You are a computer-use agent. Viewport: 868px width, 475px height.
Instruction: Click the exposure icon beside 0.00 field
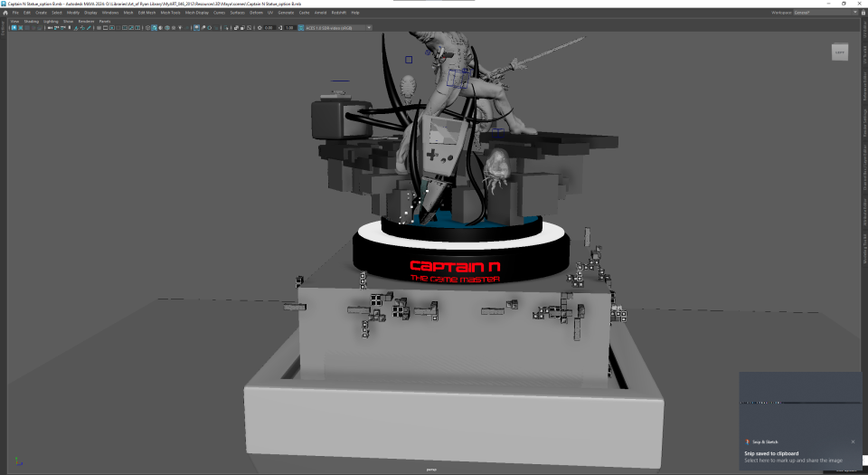tap(259, 28)
